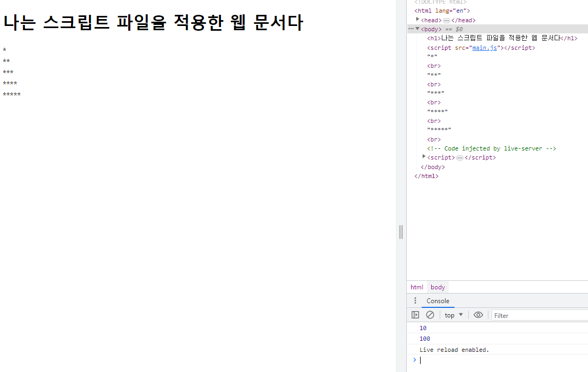588x372 pixels.
Task: Expand the injected script ellipsis badge
Action: click(460, 157)
